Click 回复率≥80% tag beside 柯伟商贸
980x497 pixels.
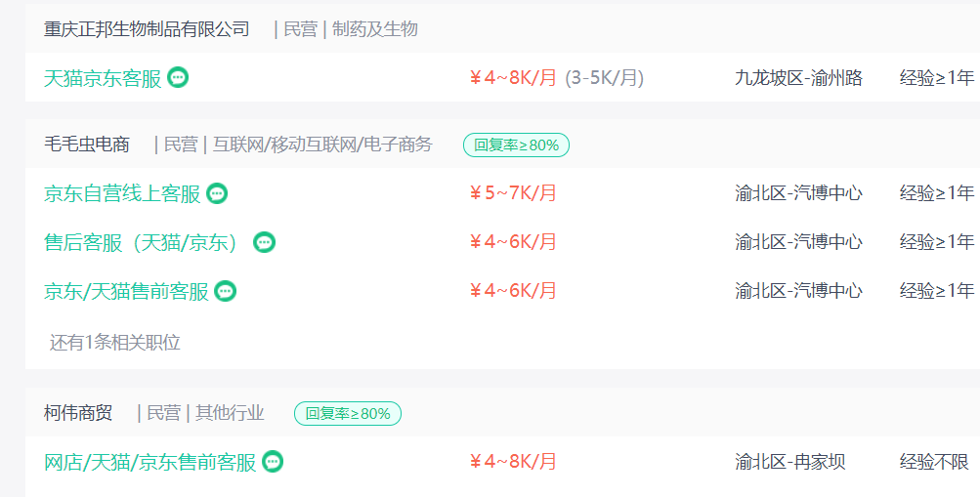point(348,413)
